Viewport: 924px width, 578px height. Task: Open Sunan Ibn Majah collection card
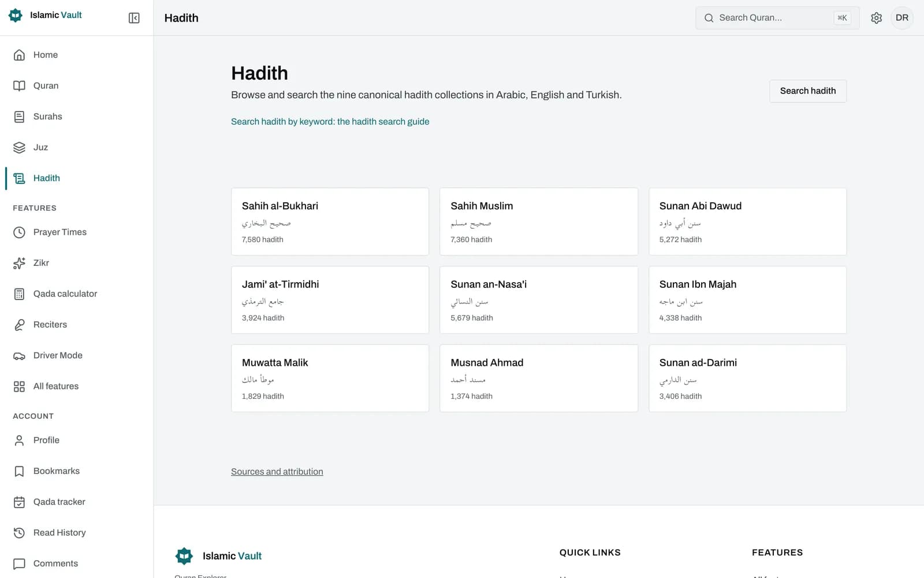pos(747,300)
